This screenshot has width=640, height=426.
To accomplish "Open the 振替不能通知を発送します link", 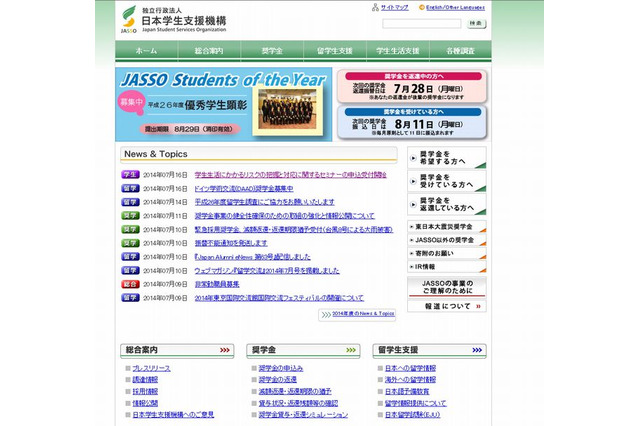I will (231, 243).
